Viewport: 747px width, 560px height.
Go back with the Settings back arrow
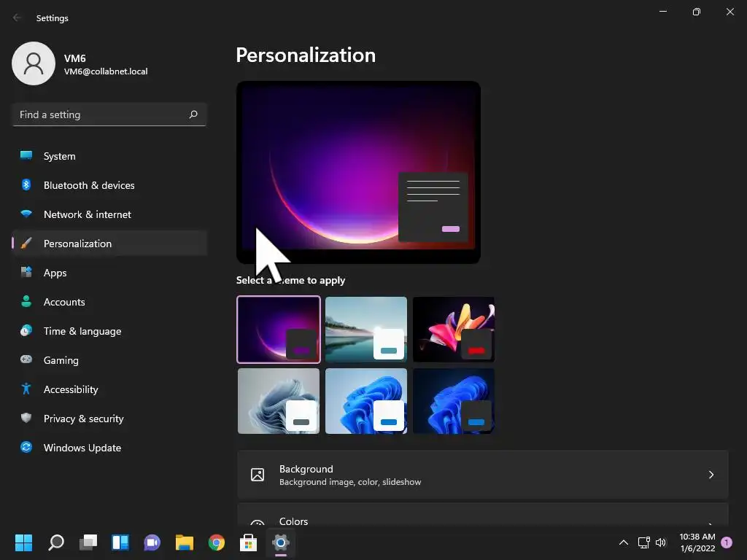[18, 17]
